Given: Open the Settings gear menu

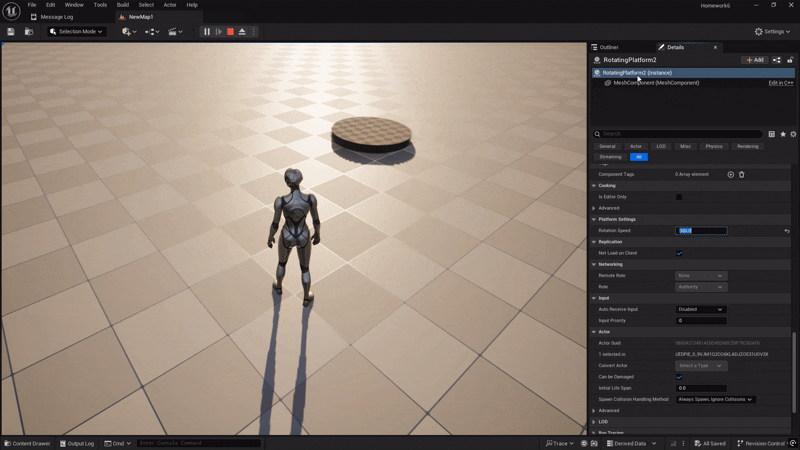Looking at the screenshot, I should (x=772, y=32).
